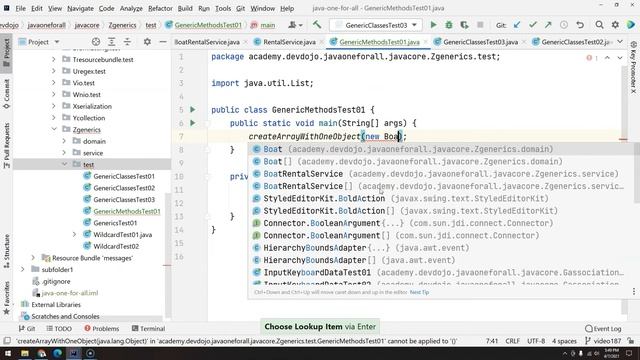Image resolution: width=640 pixels, height=360 pixels.
Task: Open the Commit tool window sidebar
Action: click(6, 93)
